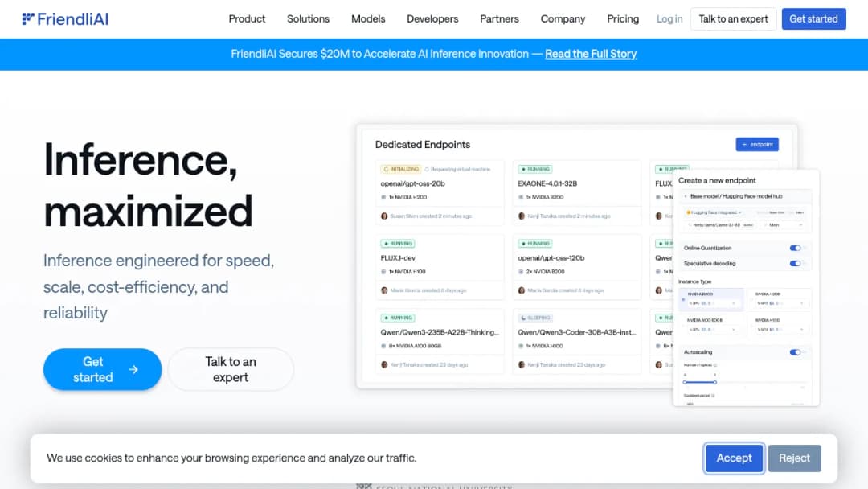Click the RUNNING status badge on EXAONE-4.0.1-32B
The height and width of the screenshot is (489, 868).
click(535, 169)
